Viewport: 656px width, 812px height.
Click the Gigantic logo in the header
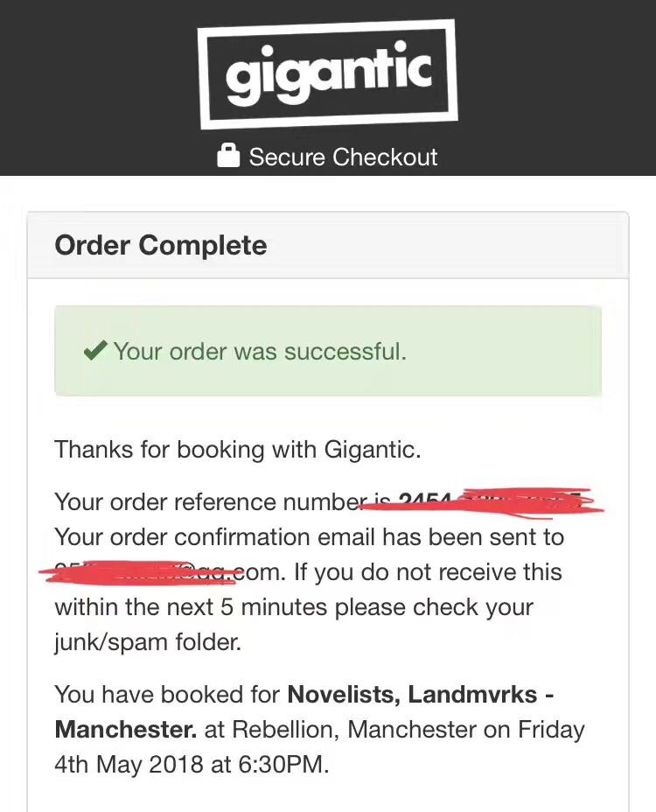pyautogui.click(x=327, y=75)
